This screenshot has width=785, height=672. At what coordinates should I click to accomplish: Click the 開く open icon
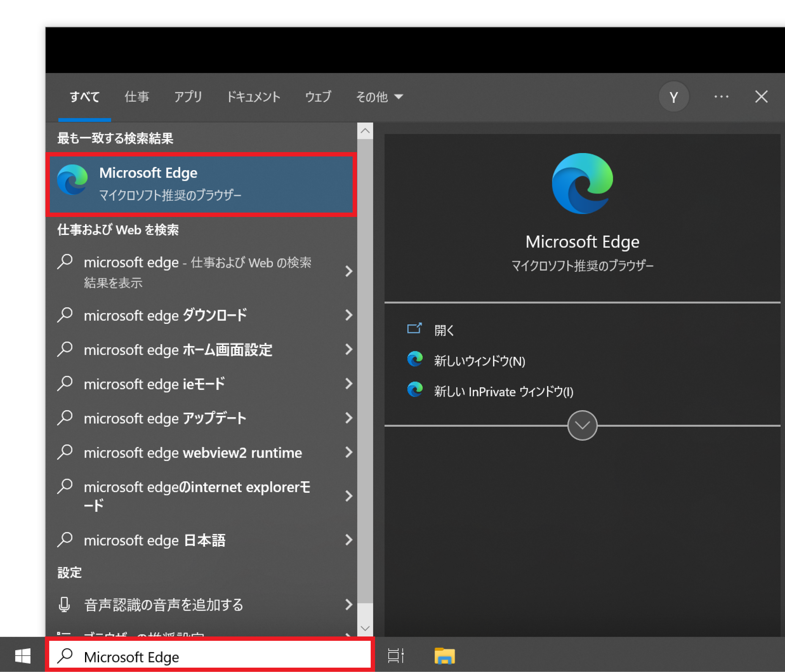(414, 329)
